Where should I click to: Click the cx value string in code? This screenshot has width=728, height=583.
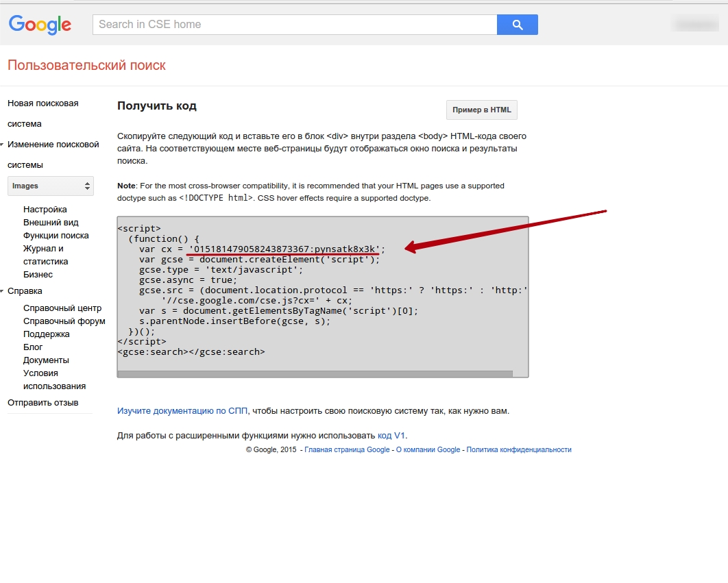tap(284, 249)
